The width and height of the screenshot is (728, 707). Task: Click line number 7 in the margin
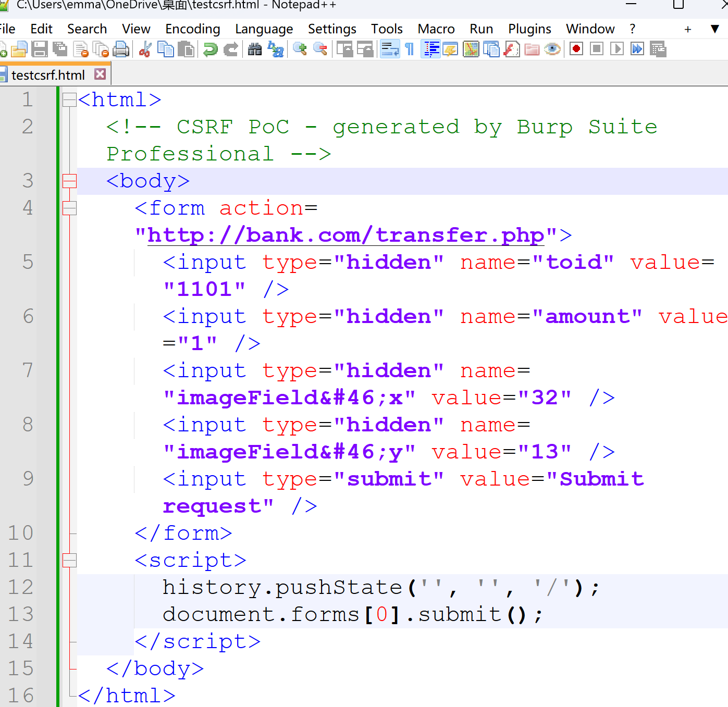pos(28,370)
